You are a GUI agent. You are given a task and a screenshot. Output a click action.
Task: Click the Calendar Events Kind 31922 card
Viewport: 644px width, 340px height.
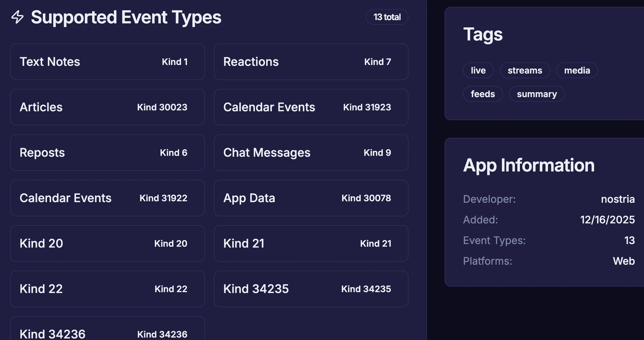(107, 198)
